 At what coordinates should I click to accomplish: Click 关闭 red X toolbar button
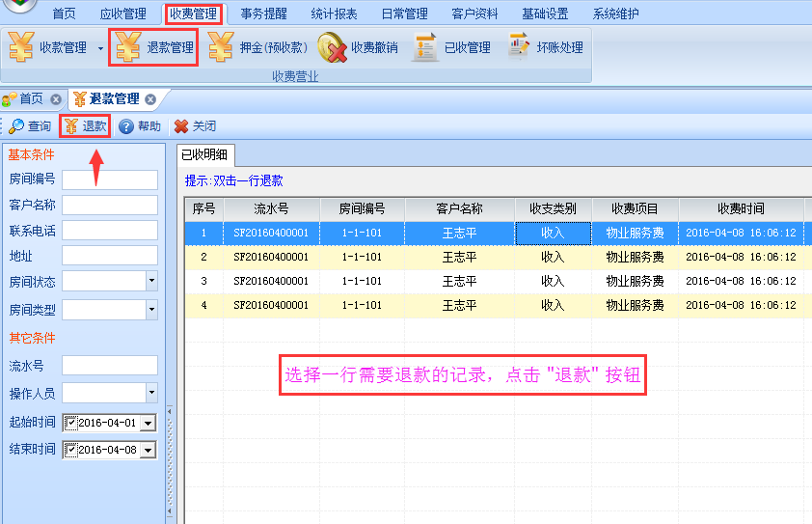pos(195,126)
